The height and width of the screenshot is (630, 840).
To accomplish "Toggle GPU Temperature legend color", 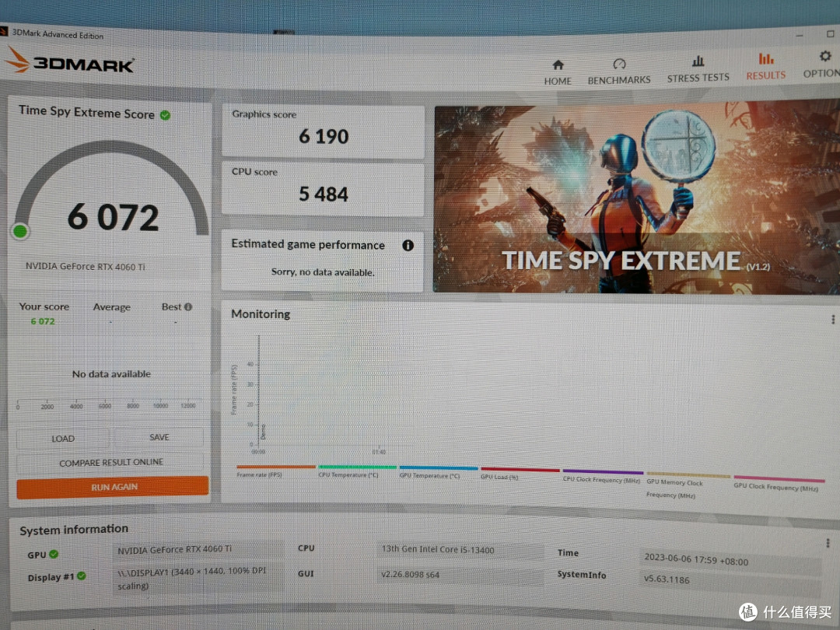I will coord(438,468).
